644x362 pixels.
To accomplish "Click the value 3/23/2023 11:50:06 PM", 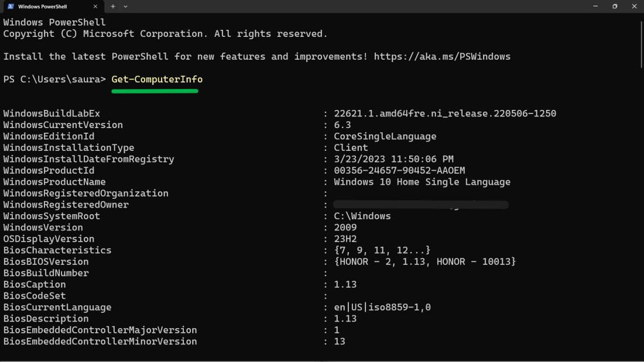I will click(x=393, y=159).
